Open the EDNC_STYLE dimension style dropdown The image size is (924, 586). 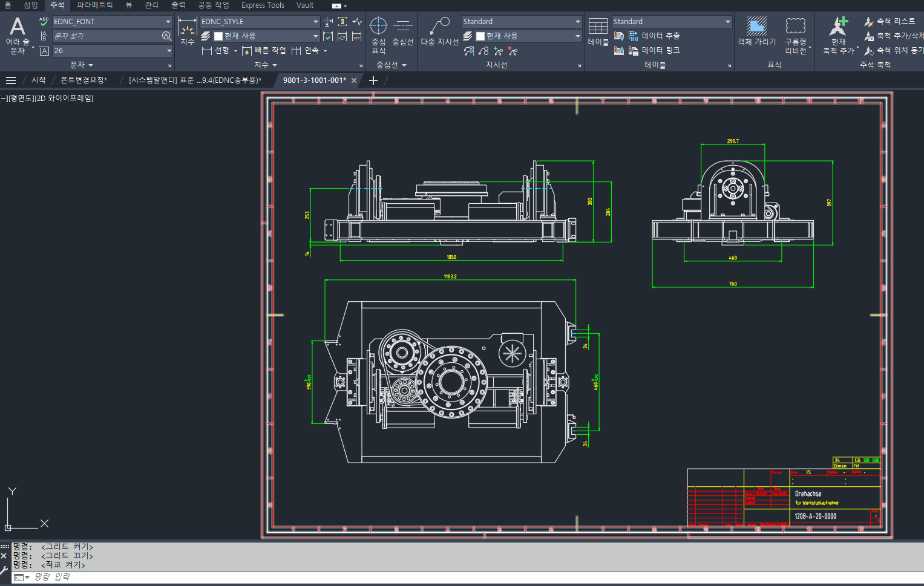pos(315,22)
